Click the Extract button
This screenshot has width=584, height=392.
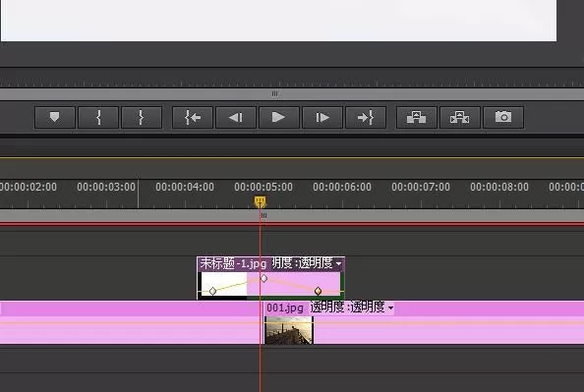pos(460,118)
